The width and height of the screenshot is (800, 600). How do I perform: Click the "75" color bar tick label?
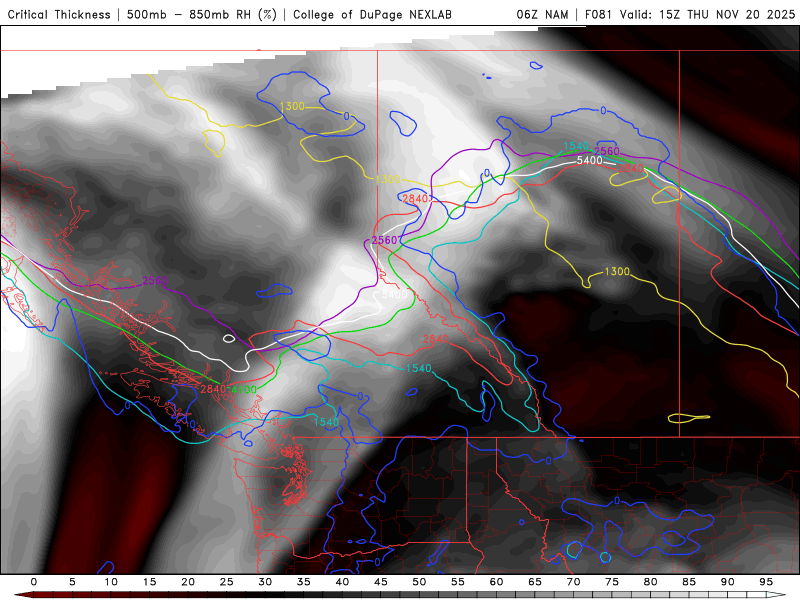pyautogui.click(x=612, y=582)
